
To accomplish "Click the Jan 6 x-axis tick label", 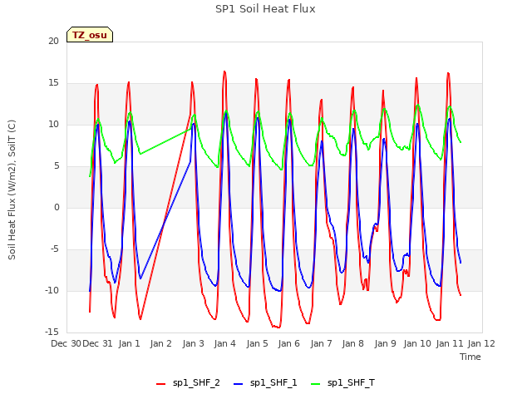I will (289, 343).
